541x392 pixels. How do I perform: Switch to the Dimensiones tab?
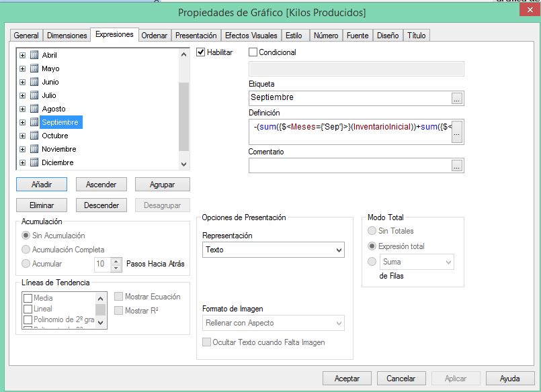pos(67,36)
